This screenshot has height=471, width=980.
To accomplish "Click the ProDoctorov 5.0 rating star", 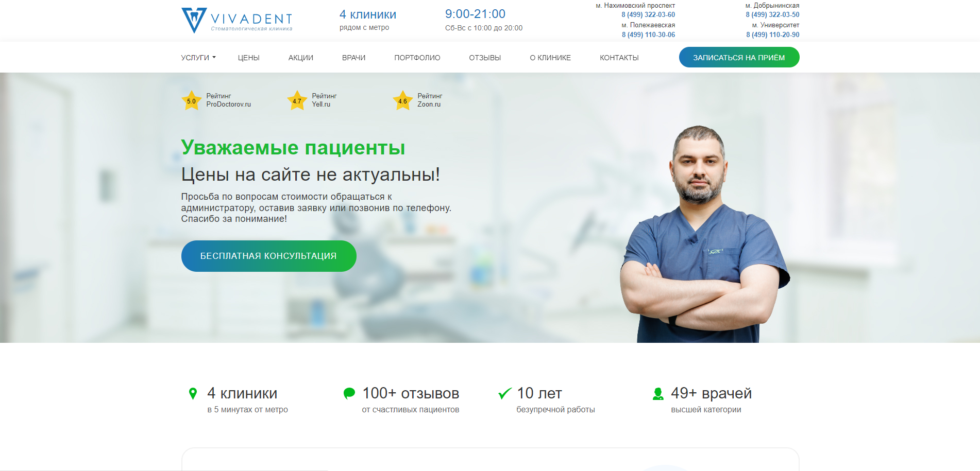I will click(x=191, y=100).
